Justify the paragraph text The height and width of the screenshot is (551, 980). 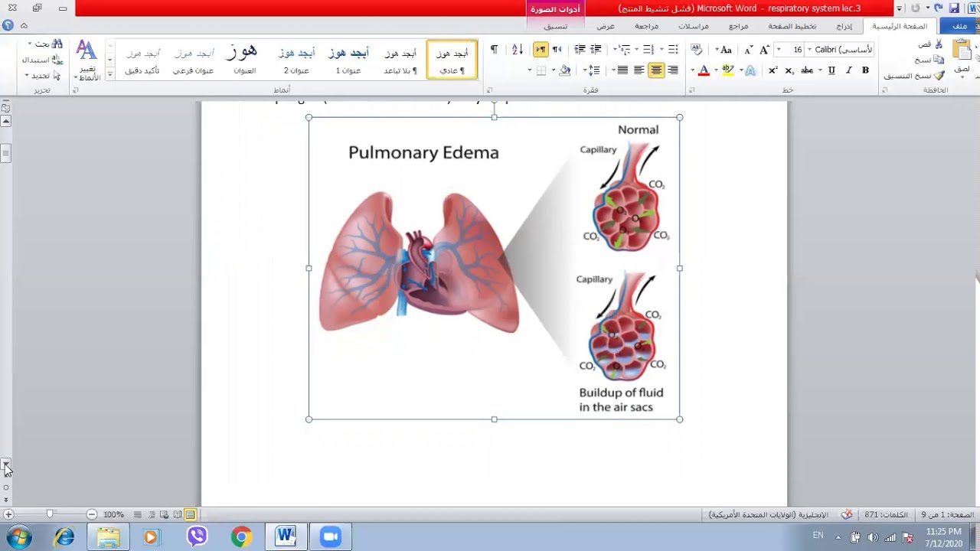point(622,70)
